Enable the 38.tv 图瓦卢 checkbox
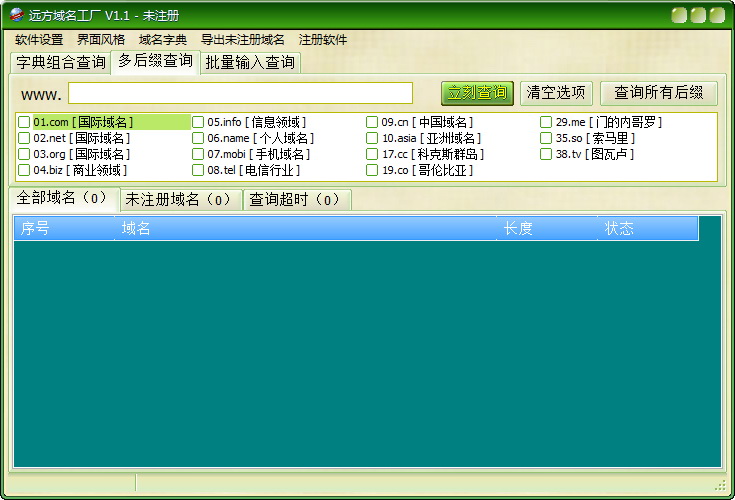Viewport: 735px width, 500px height. pos(546,154)
